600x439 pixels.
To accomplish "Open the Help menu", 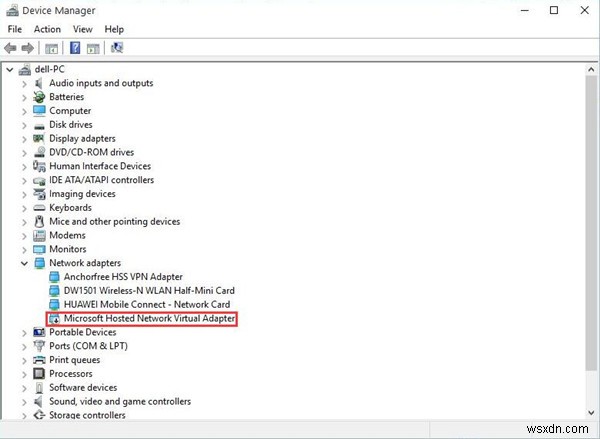I will point(114,29).
